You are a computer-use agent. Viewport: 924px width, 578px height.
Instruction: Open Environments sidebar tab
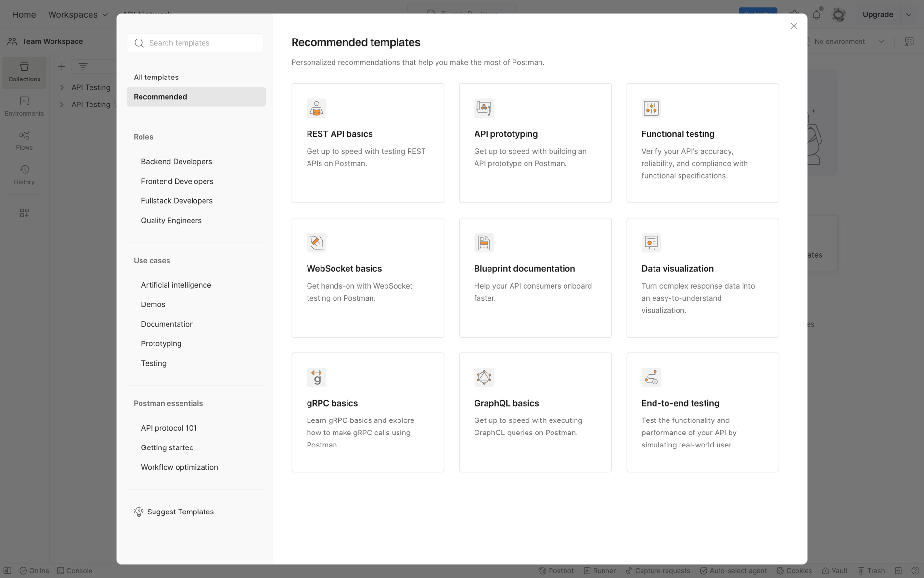point(25,106)
